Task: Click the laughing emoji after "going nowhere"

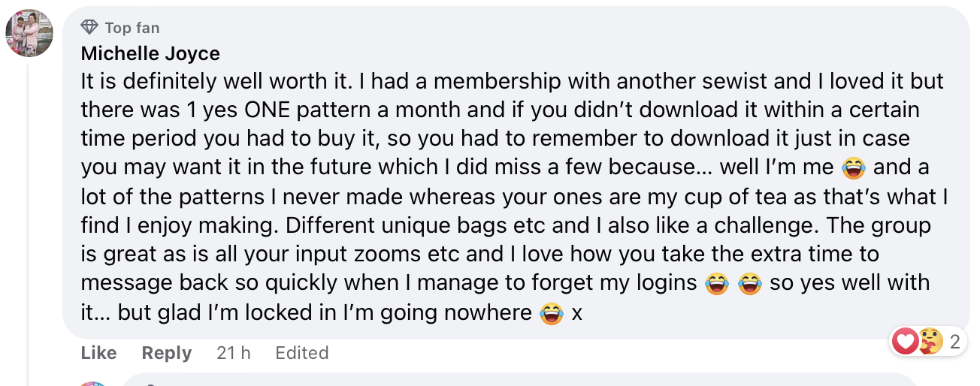Action: pyautogui.click(x=552, y=312)
